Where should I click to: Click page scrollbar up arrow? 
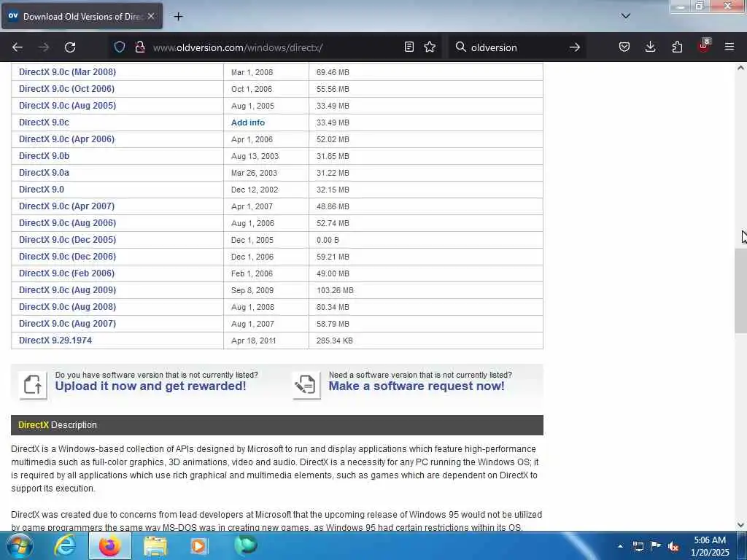[740, 68]
